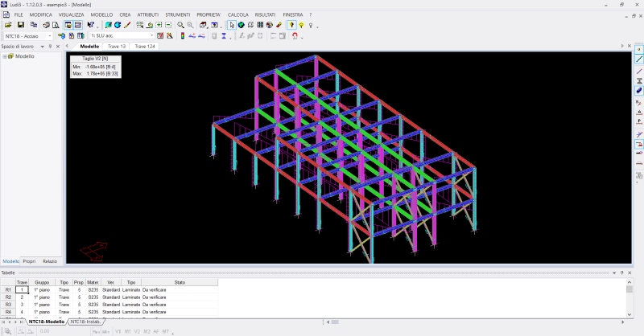Click the open file folder icon
The height and width of the screenshot is (336, 644).
pyautogui.click(x=9, y=25)
